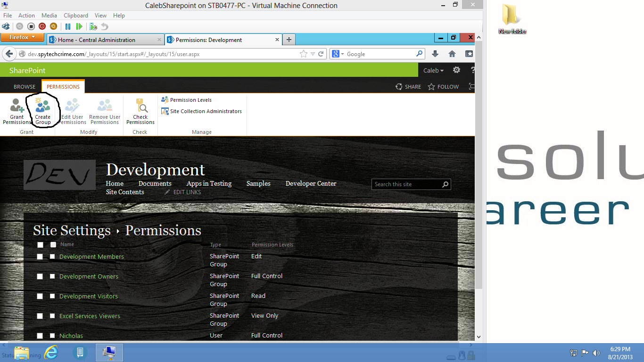Image resolution: width=644 pixels, height=362 pixels.
Task: Click the SHARE button
Action: coord(408,87)
